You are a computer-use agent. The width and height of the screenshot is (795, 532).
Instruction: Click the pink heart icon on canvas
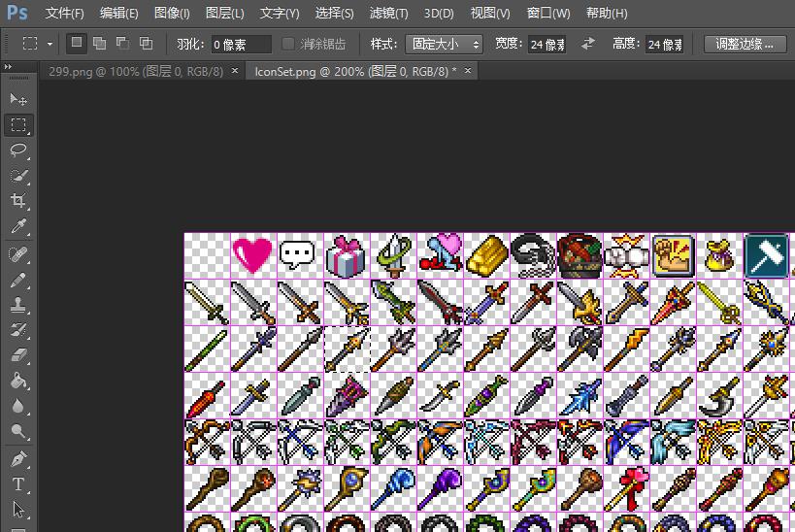[253, 255]
